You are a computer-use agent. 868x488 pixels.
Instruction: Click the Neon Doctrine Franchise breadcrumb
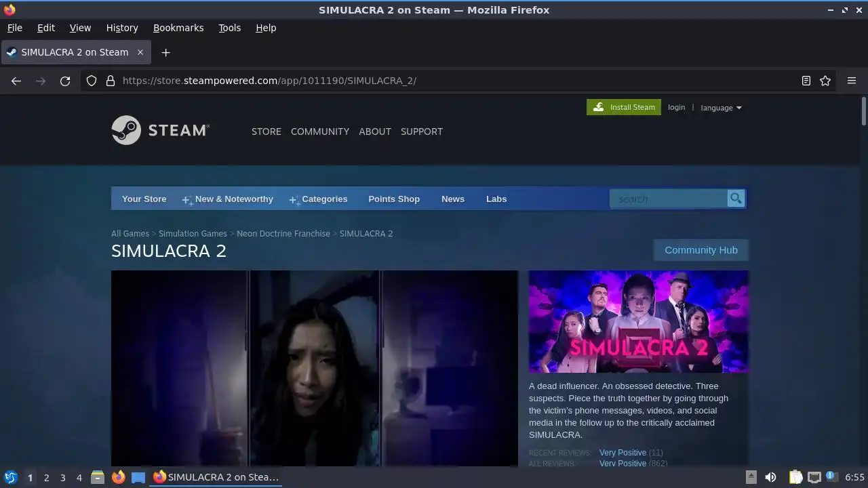coord(283,233)
